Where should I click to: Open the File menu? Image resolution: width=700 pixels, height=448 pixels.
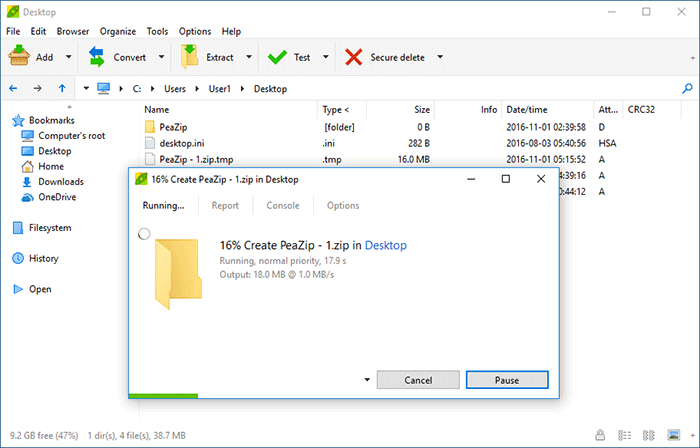[x=13, y=31]
